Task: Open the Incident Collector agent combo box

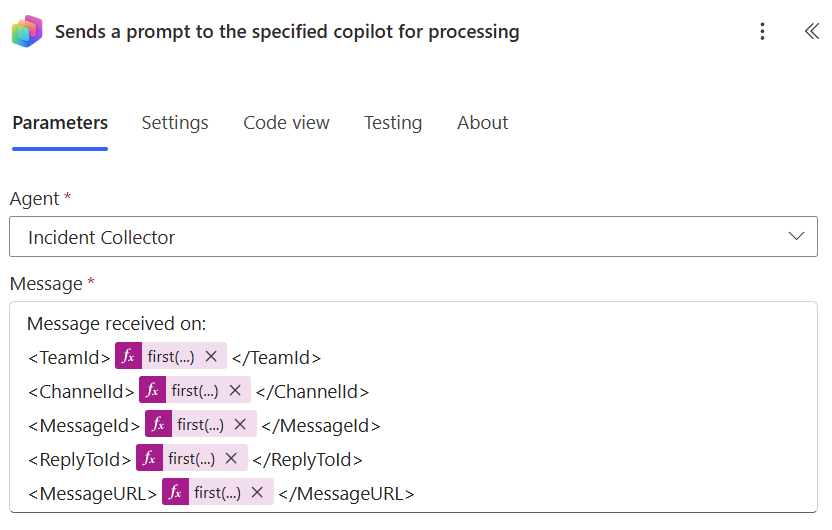Action: pos(413,237)
